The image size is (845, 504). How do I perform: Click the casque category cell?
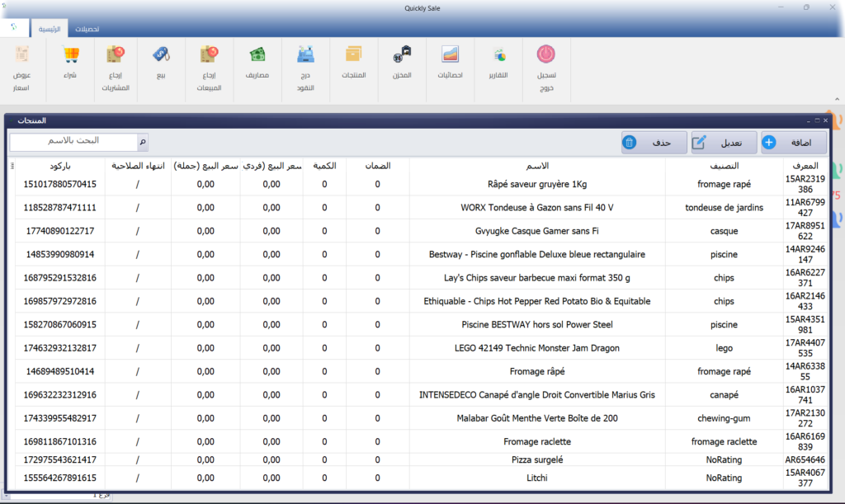(724, 231)
